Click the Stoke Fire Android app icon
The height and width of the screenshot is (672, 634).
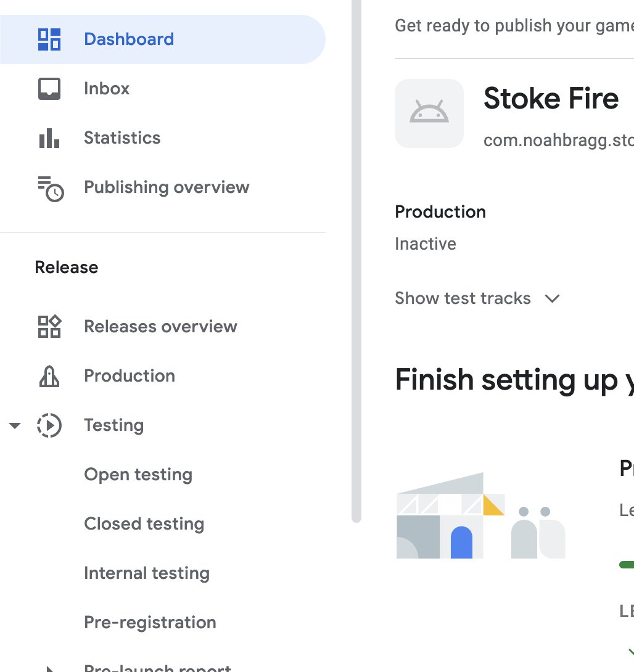tap(429, 113)
